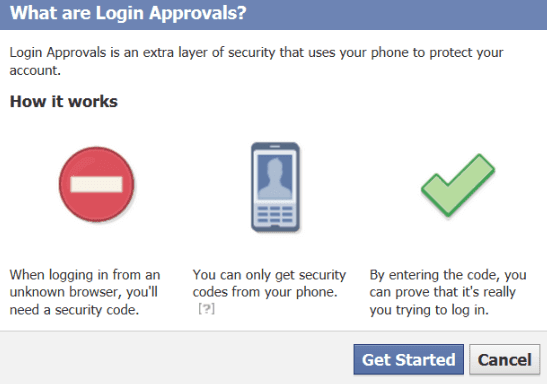Click 'you trying to log in.' text line
The image size is (547, 384).
click(x=429, y=310)
